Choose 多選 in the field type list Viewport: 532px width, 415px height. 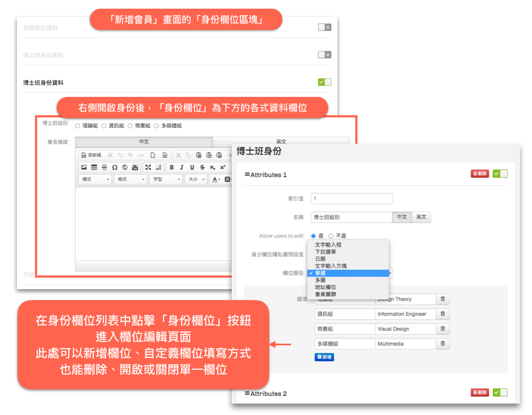pos(321,280)
